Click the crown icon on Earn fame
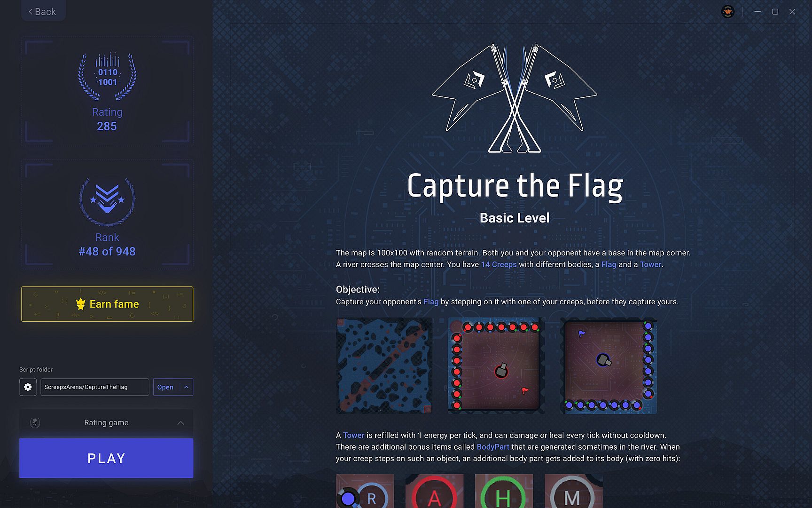The height and width of the screenshot is (508, 812). [x=81, y=304]
